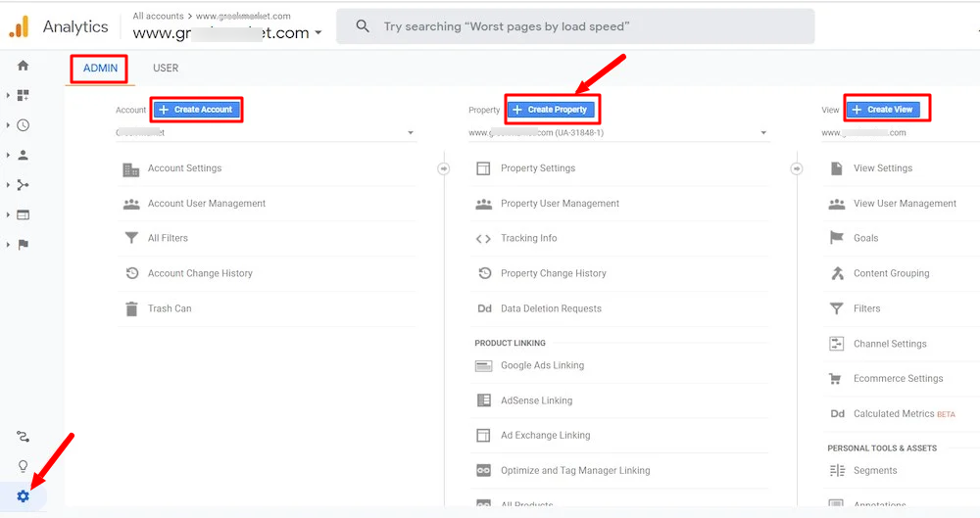This screenshot has height=518, width=980.
Task: Click the View Filters funnel icon
Action: [836, 308]
